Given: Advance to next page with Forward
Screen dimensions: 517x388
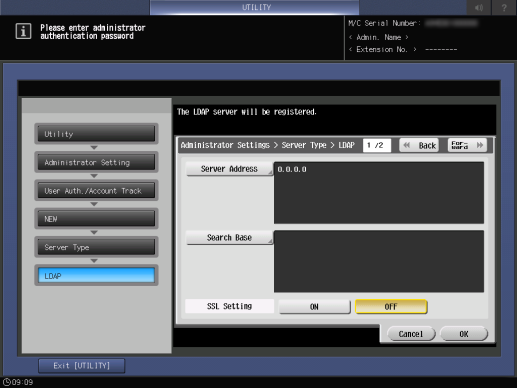Looking at the screenshot, I should [x=467, y=145].
